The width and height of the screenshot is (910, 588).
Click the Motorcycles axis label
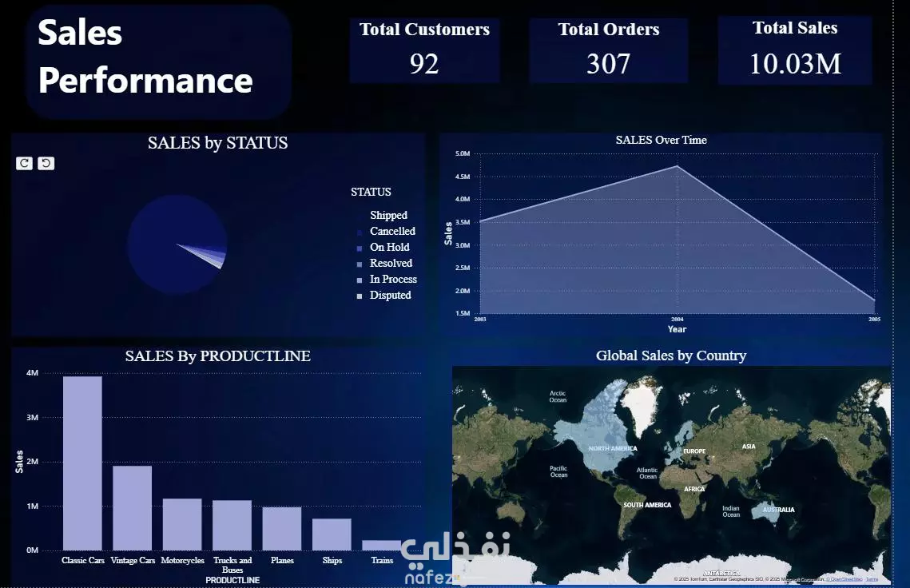[x=182, y=560]
